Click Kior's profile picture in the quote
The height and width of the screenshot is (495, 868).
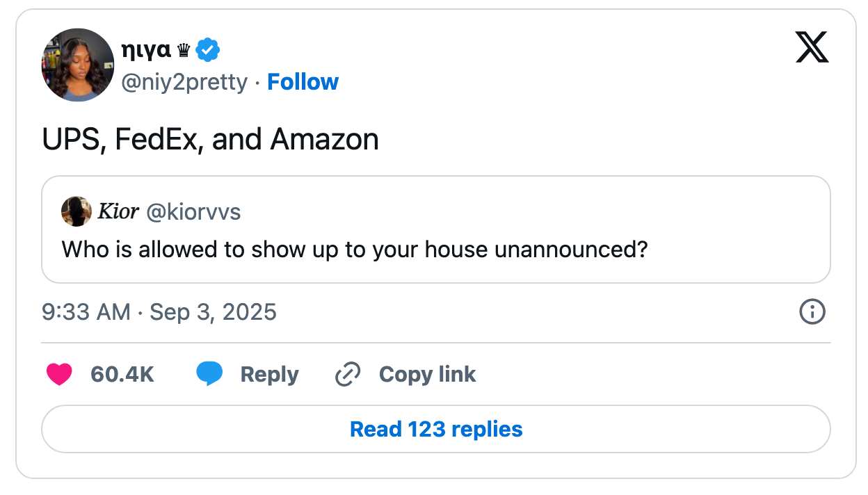coord(77,211)
